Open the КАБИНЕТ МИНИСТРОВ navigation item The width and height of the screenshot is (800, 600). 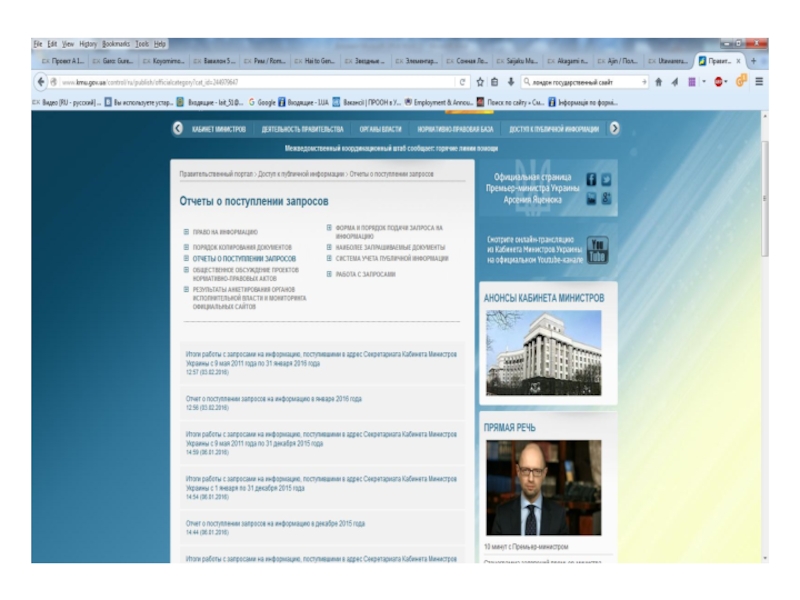pos(219,129)
